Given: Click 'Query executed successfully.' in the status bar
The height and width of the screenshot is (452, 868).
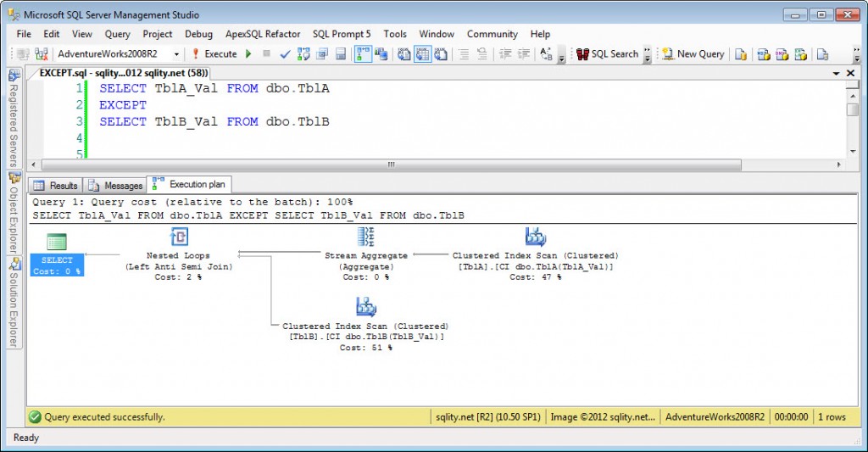Looking at the screenshot, I should pos(104,417).
